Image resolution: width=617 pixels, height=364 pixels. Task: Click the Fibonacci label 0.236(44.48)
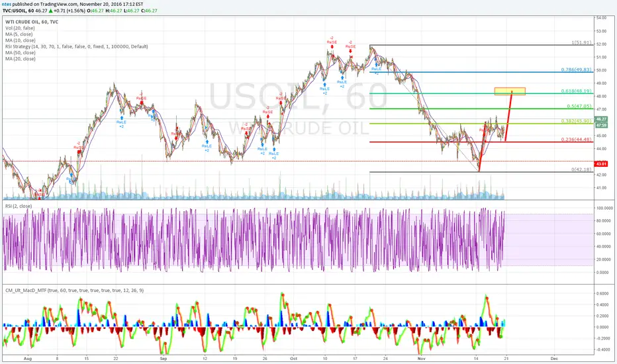pyautogui.click(x=577, y=140)
